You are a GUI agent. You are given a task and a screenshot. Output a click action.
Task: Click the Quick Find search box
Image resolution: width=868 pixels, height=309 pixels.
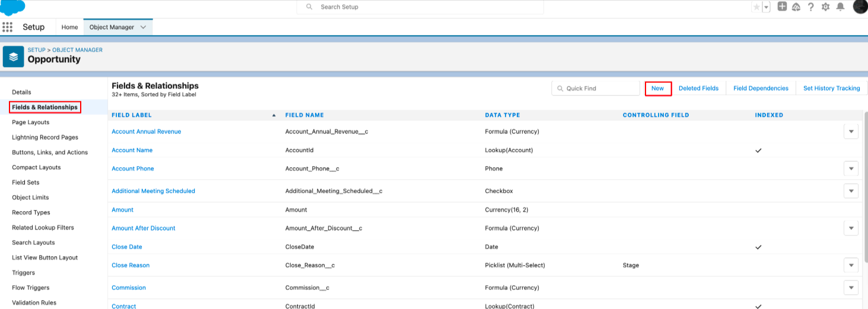tap(596, 88)
